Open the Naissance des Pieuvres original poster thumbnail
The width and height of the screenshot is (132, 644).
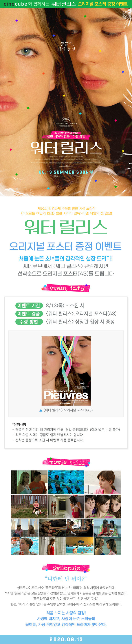(66, 371)
